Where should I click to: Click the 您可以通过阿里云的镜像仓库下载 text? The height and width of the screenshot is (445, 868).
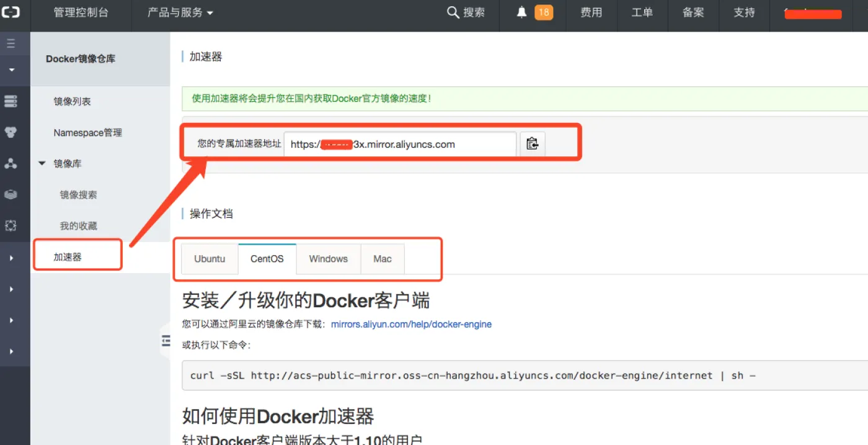point(254,324)
